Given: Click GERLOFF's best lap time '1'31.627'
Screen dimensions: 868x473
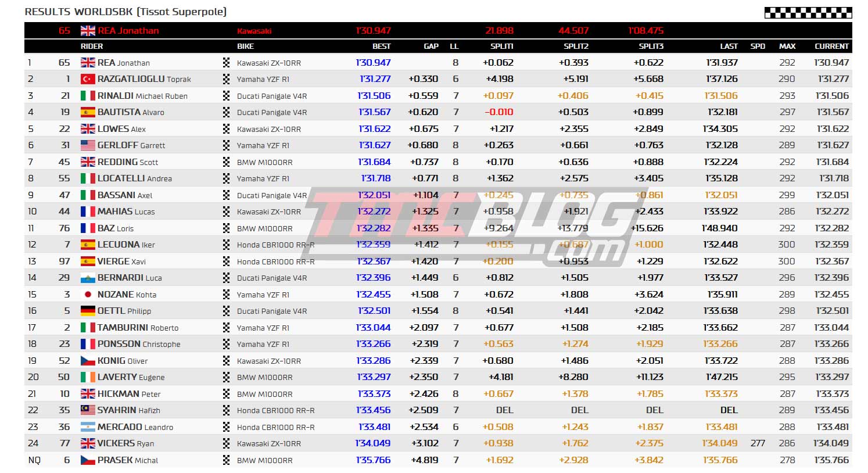Looking at the screenshot, I should (374, 145).
